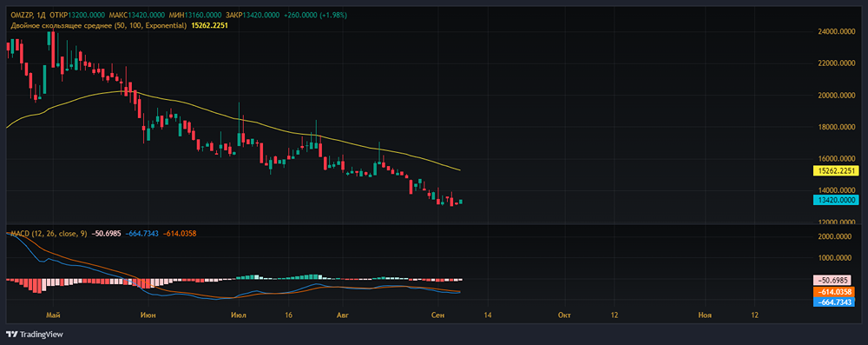
Task: Click the Сен date label on time axis
Action: pos(437,315)
